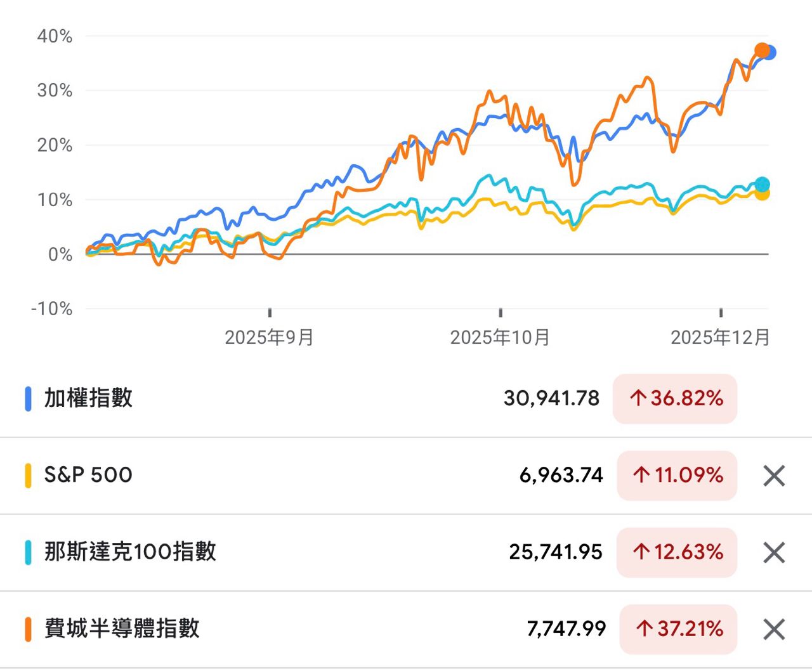Click the 2025年10月 axis label
Image resolution: width=812 pixels, height=671 pixels.
[500, 337]
